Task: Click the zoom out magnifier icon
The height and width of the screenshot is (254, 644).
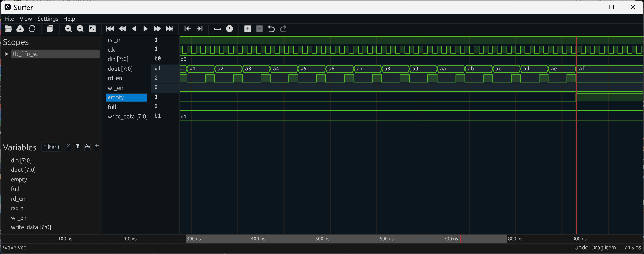Action: point(80,29)
